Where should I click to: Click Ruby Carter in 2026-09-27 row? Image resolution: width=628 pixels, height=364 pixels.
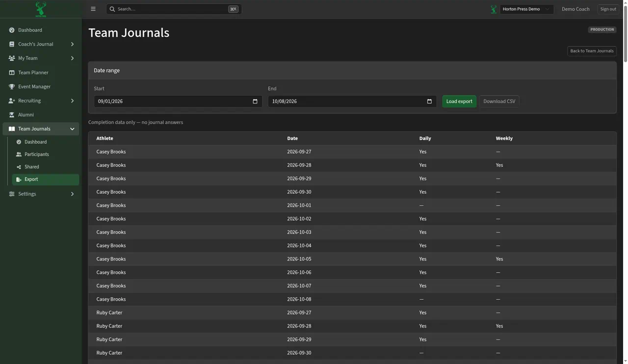tap(109, 313)
